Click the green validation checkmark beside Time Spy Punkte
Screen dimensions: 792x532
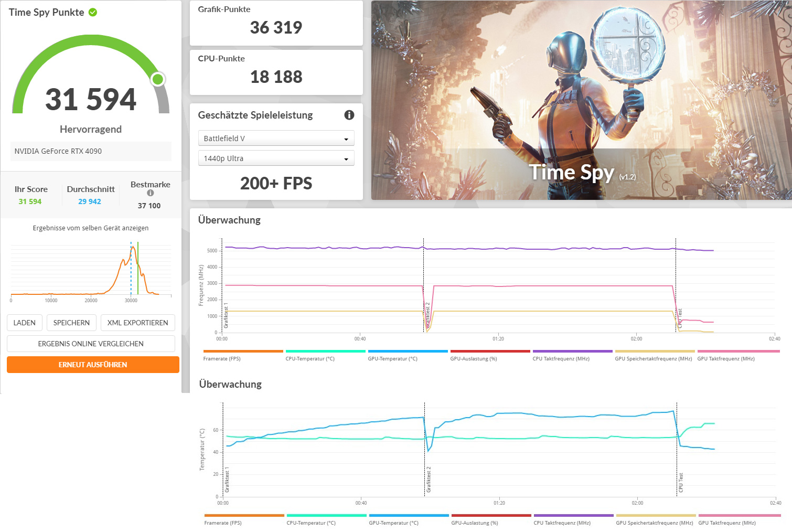[x=93, y=12]
